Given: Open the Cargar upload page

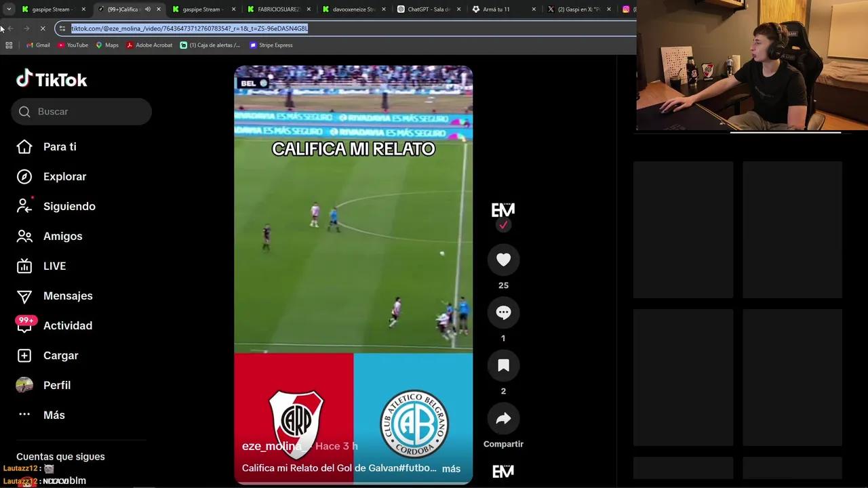Looking at the screenshot, I should point(61,355).
